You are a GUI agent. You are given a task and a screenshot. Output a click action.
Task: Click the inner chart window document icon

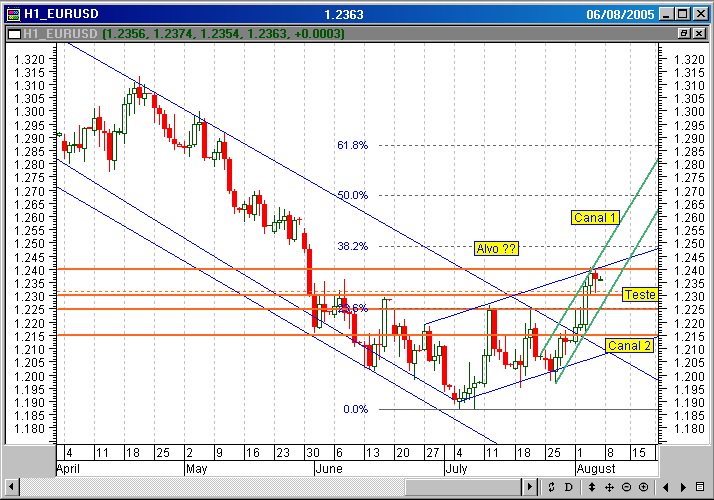click(x=15, y=34)
